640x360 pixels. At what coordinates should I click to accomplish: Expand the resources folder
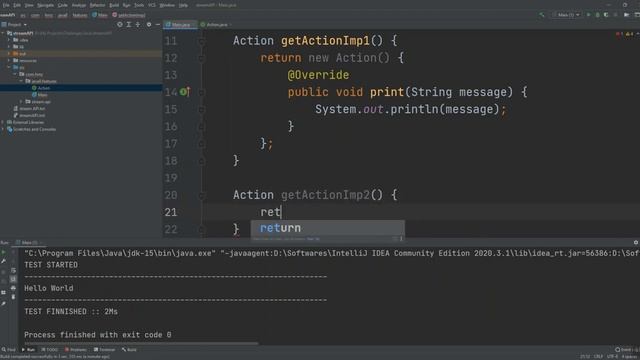point(9,60)
